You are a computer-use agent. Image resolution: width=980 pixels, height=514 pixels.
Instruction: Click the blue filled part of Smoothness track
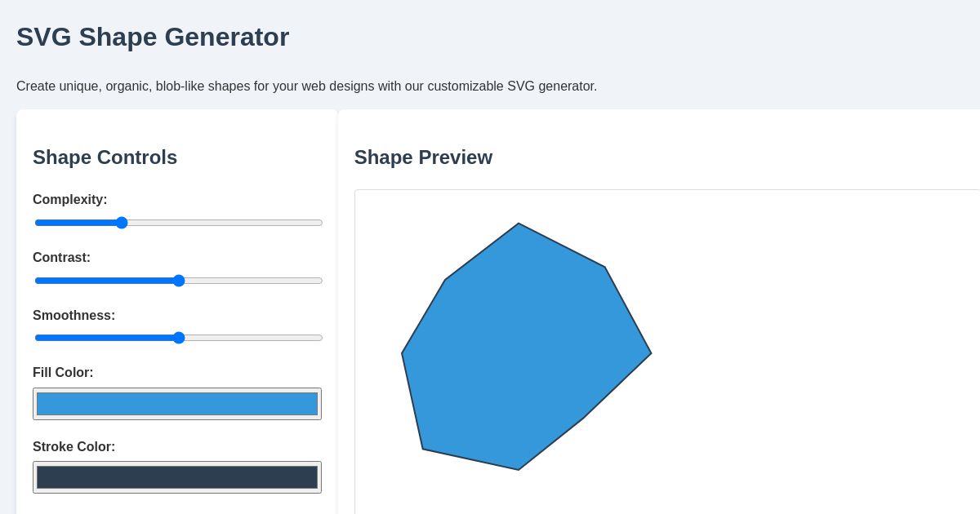[x=104, y=338]
